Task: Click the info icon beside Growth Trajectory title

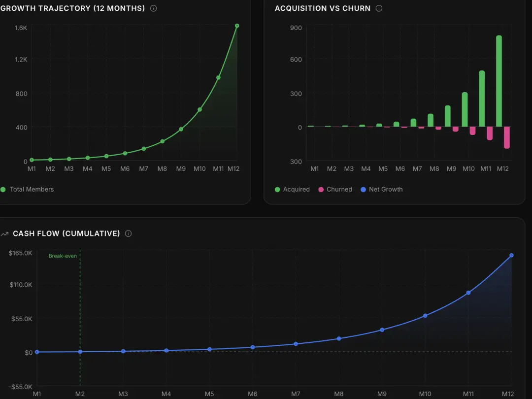Action: (153, 8)
